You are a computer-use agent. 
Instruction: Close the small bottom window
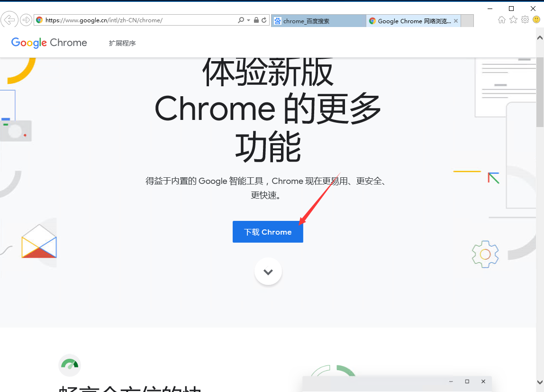click(x=483, y=381)
